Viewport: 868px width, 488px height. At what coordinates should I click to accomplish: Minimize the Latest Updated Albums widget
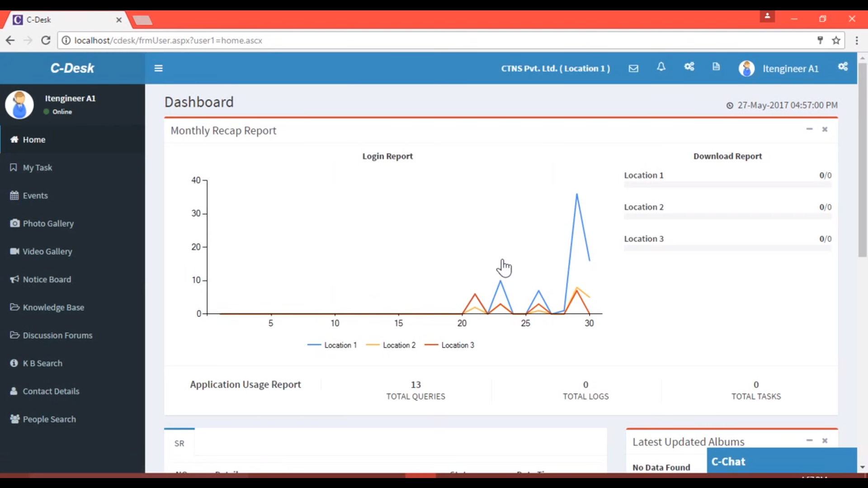[x=809, y=440]
